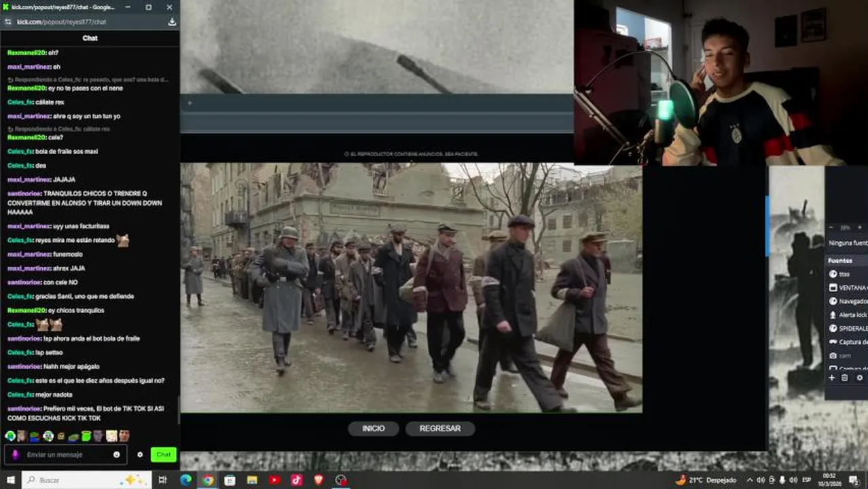Click username Rexmaneli20 in 'eh?' message
This screenshot has height=489, width=868.
26,53
